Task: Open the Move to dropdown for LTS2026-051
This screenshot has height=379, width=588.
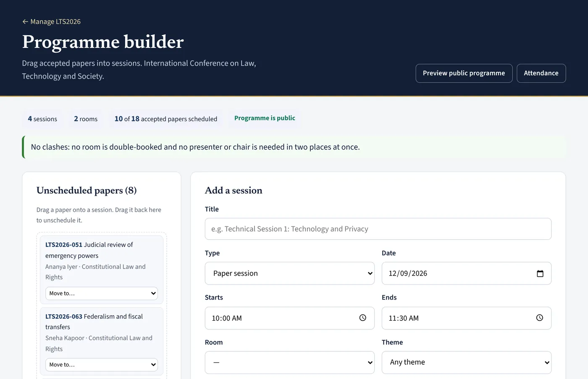Action: pyautogui.click(x=102, y=293)
